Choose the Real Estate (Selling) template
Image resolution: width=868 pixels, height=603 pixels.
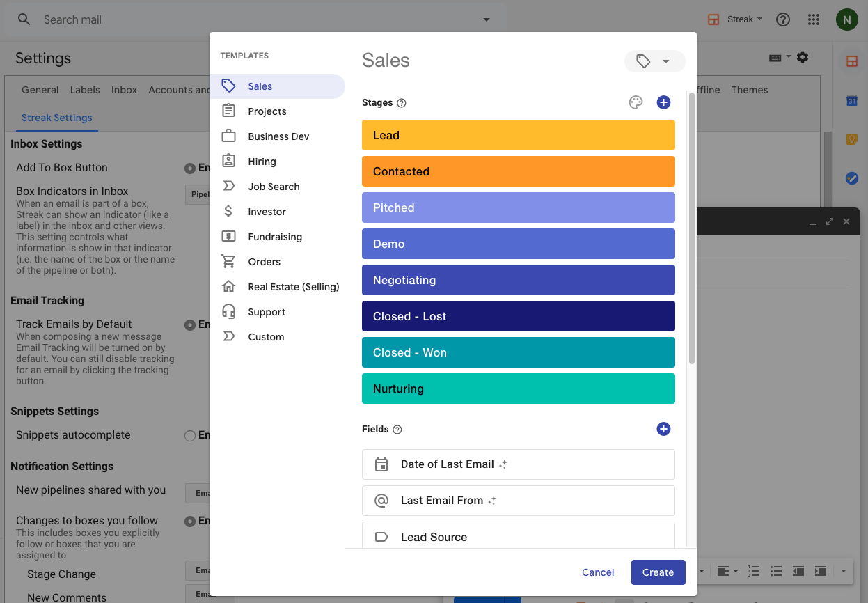click(x=293, y=287)
